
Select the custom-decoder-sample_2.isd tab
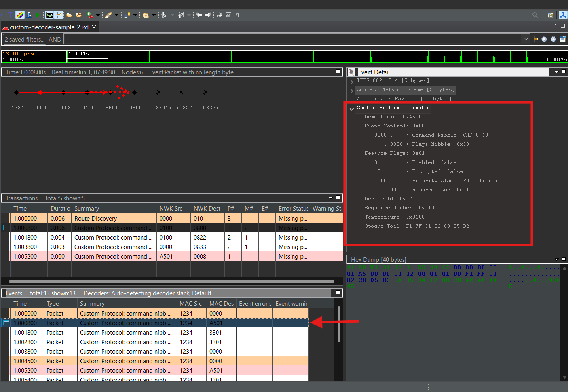pos(49,27)
